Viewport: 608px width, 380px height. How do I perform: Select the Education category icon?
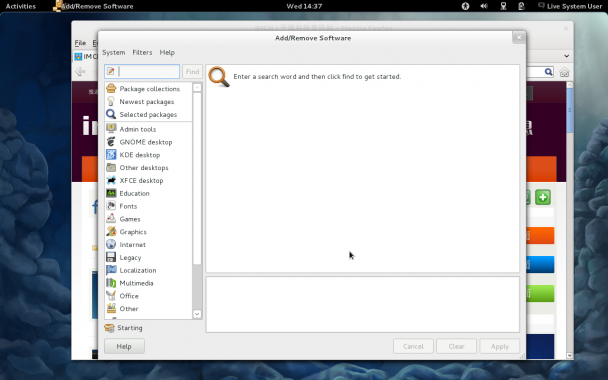point(111,193)
